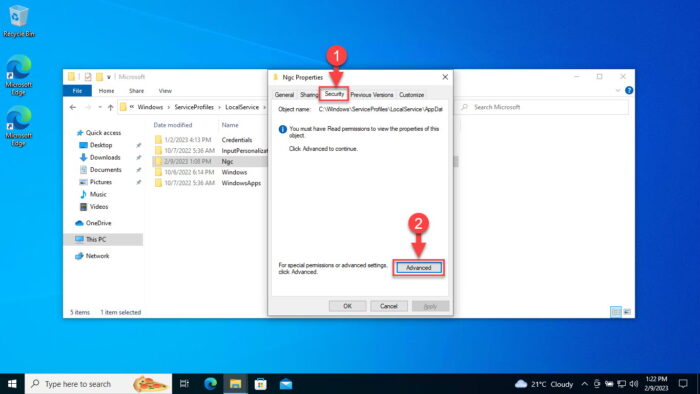Open the notification center icon
This screenshot has height=394, width=700.
[683, 384]
